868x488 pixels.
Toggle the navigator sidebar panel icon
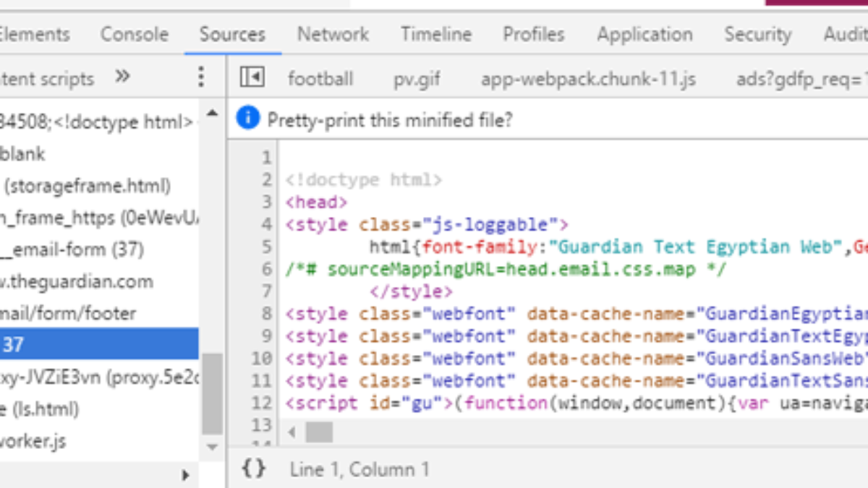252,77
